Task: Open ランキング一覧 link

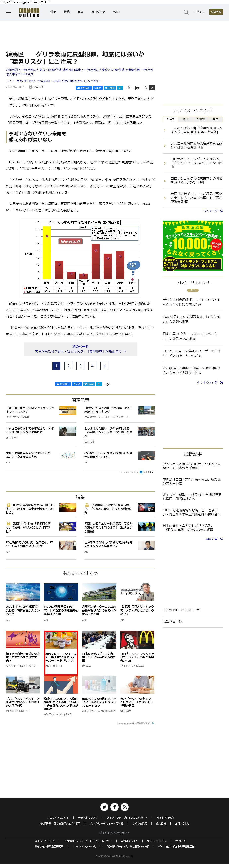Action: pyautogui.click(x=213, y=211)
